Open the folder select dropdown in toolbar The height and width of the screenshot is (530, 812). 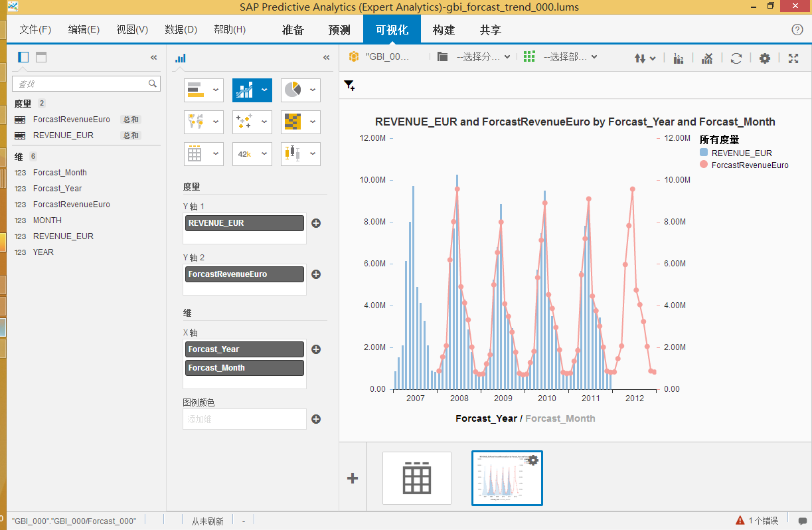click(x=473, y=57)
